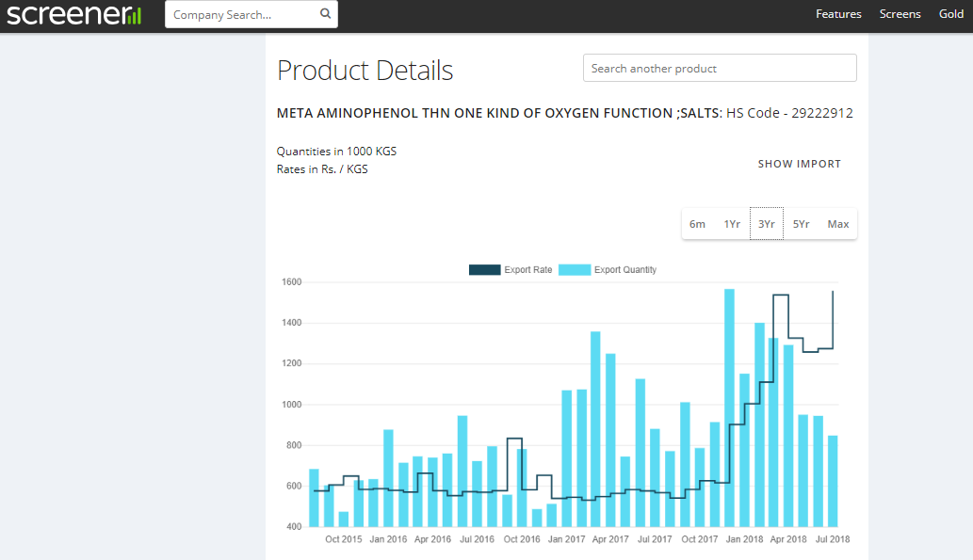The width and height of the screenshot is (973, 560).
Task: Switch to the 1Yr range
Action: pos(732,224)
